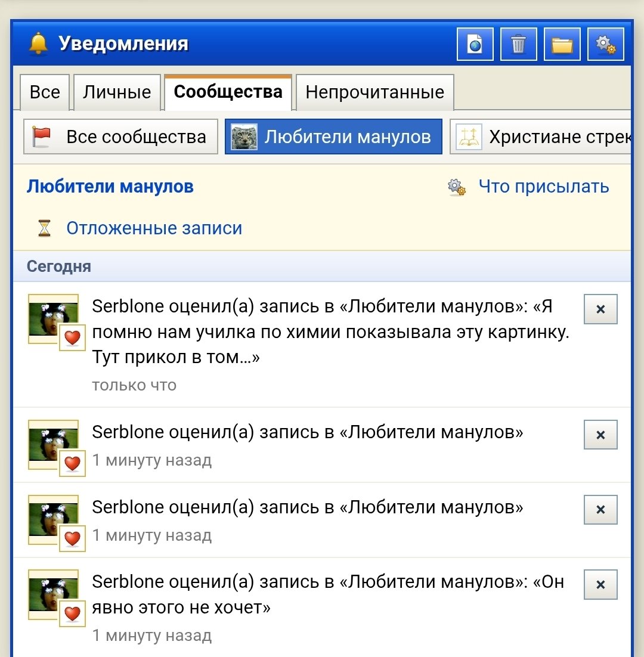
Task: Click the cross-and-book icon of Христиане community
Action: [x=469, y=137]
